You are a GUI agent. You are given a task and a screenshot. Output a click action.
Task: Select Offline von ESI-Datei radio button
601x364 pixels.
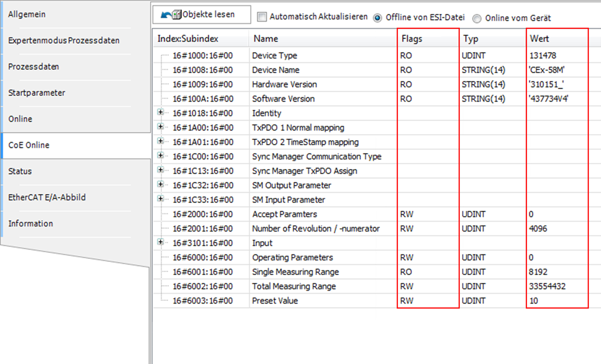[378, 18]
